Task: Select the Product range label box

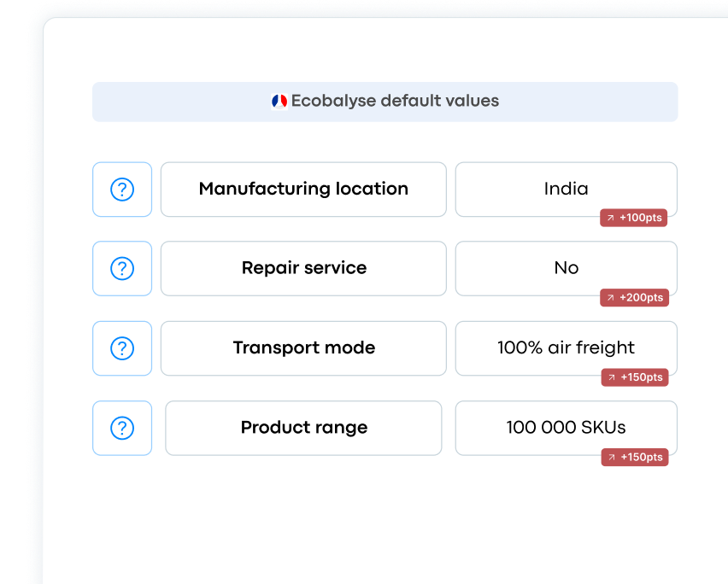Action: [x=303, y=428]
